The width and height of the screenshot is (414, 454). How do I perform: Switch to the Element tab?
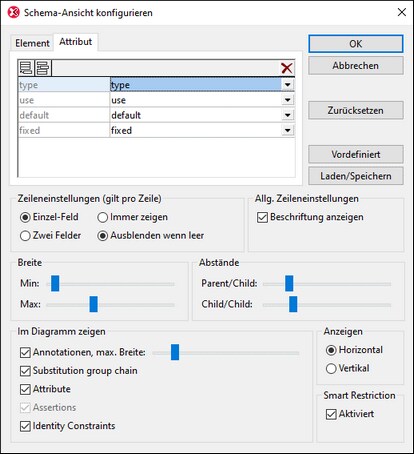32,43
